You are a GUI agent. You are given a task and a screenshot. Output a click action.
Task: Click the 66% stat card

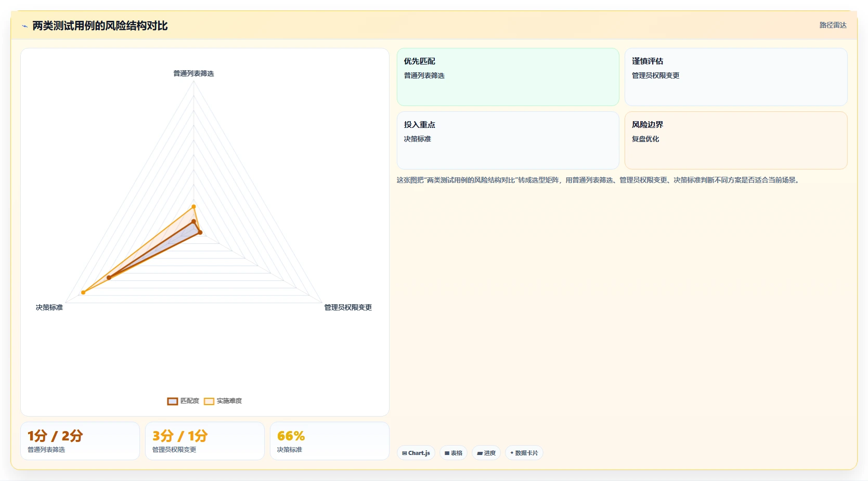pos(330,441)
